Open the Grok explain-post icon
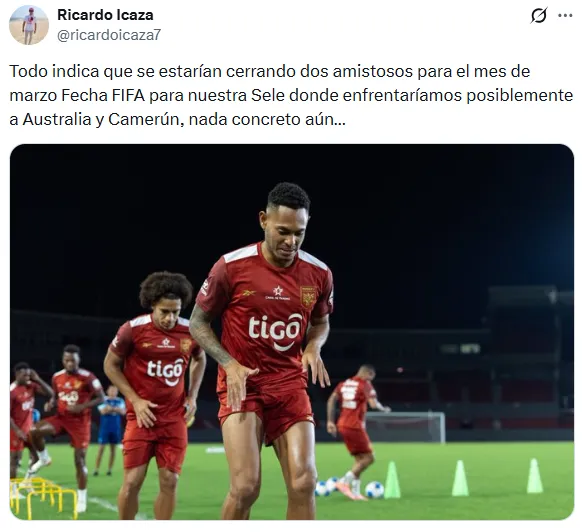 (x=539, y=16)
